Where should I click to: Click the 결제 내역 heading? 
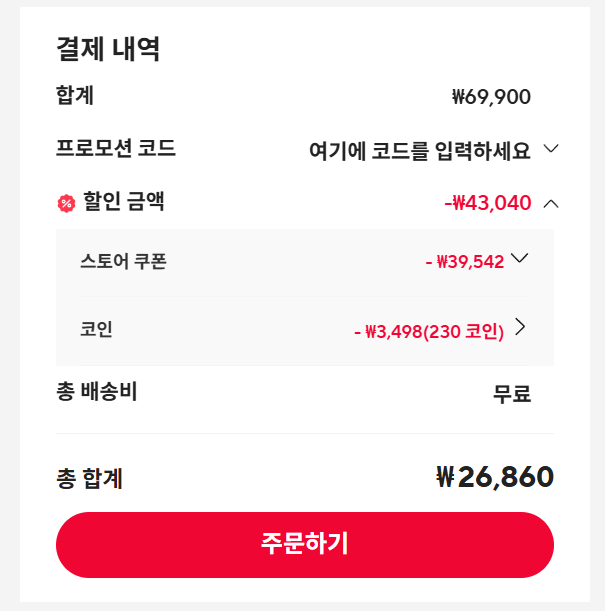[108, 49]
